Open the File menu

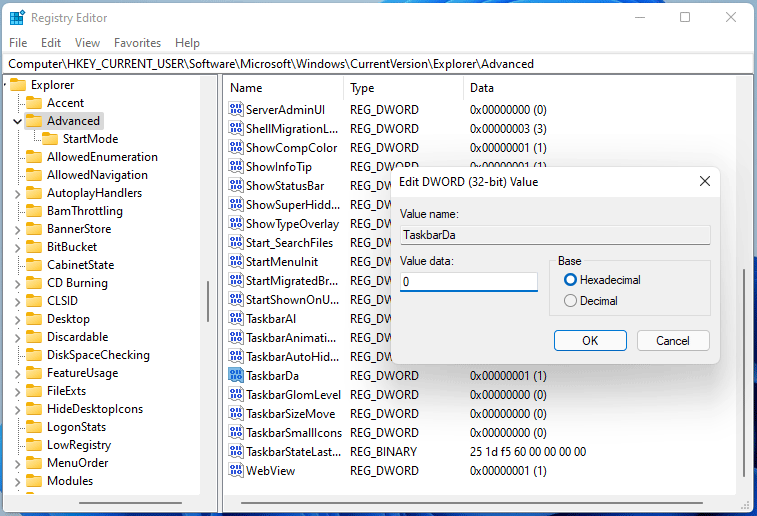[18, 43]
